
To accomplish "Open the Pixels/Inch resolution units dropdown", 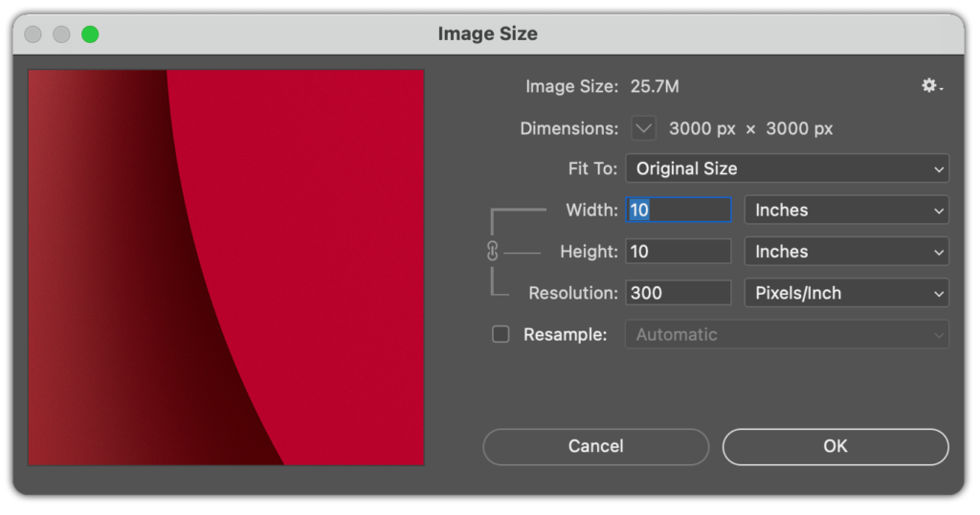I will [x=846, y=293].
